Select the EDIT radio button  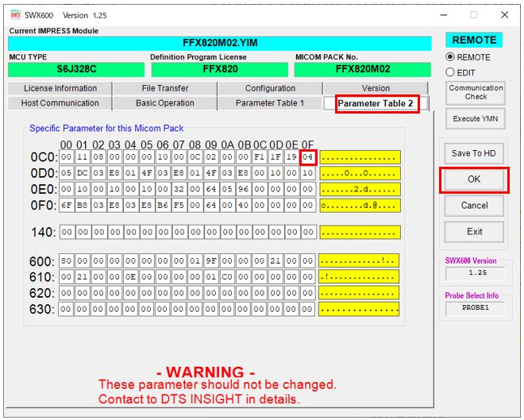tap(450, 72)
